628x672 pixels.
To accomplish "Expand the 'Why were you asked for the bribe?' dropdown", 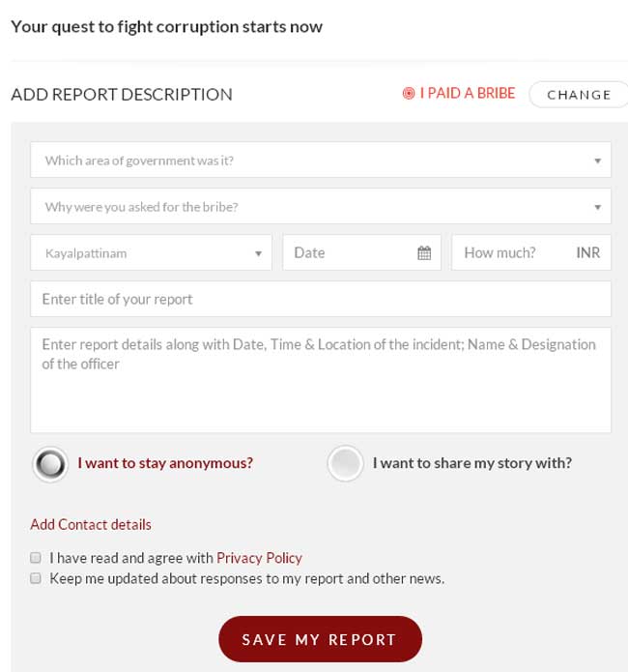I will pyautogui.click(x=321, y=206).
